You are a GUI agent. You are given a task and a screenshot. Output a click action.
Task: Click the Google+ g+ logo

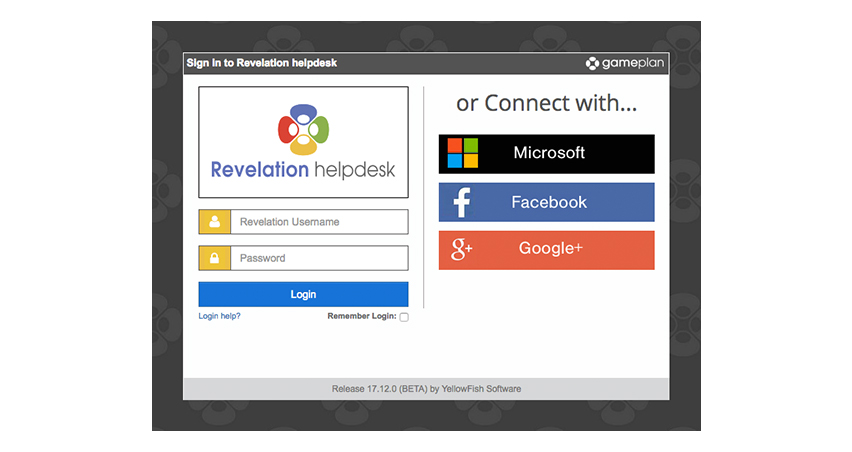[461, 249]
